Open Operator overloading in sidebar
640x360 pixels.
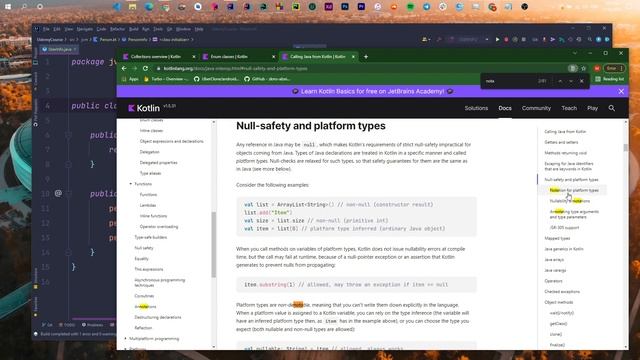pos(159,227)
